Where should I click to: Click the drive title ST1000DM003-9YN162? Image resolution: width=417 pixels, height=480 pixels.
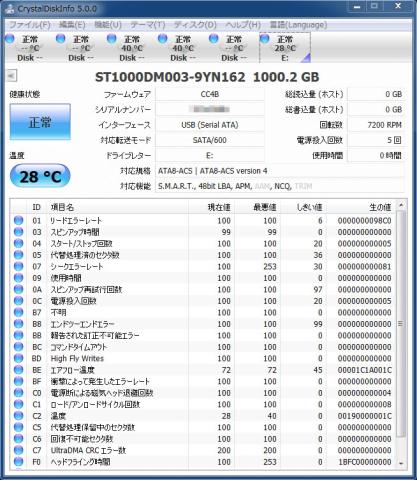170,77
